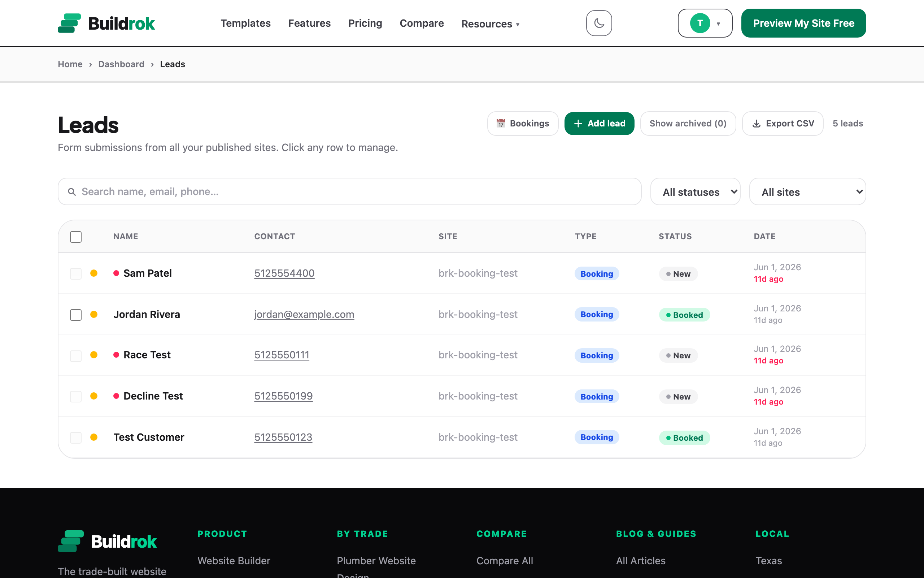Open the Templates nav item
The width and height of the screenshot is (924, 578).
tap(245, 23)
